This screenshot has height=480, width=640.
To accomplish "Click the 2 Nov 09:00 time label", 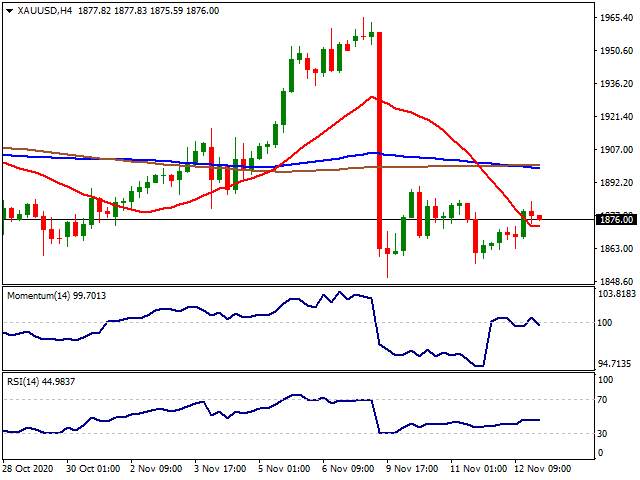I will [156, 468].
